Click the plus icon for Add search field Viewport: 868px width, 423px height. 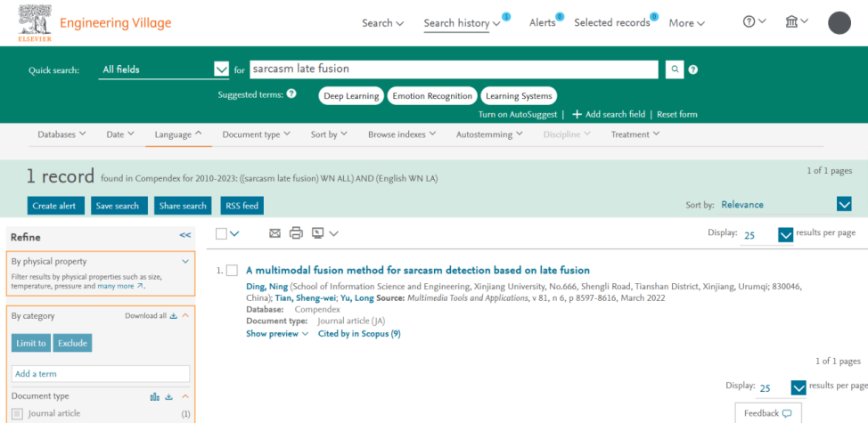coord(577,115)
